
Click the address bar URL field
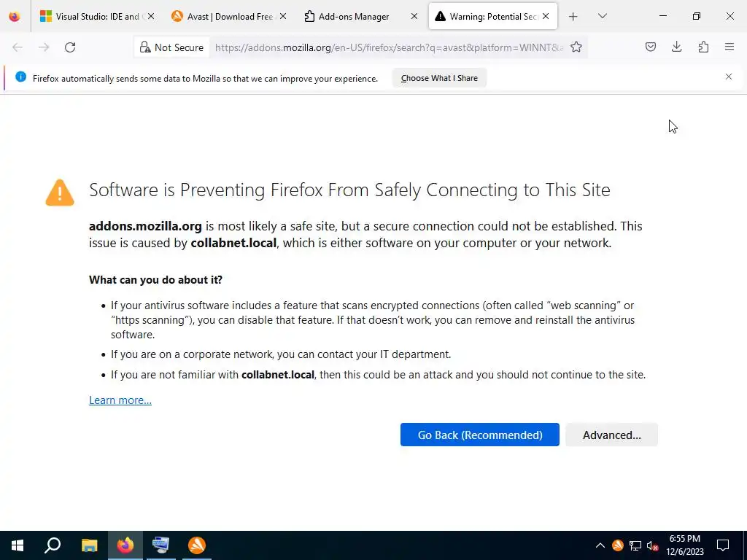(x=388, y=47)
